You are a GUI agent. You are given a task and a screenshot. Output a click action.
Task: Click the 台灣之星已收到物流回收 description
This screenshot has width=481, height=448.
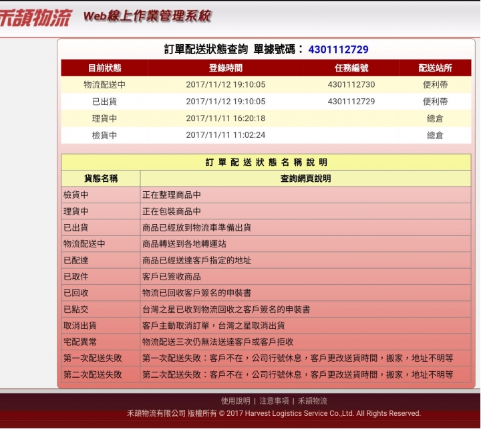226,309
